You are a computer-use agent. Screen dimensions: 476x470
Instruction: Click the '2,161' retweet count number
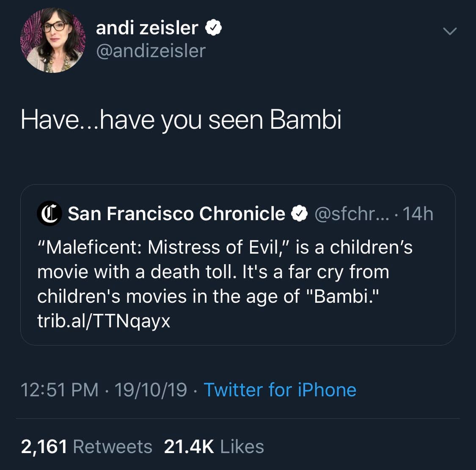(44, 446)
